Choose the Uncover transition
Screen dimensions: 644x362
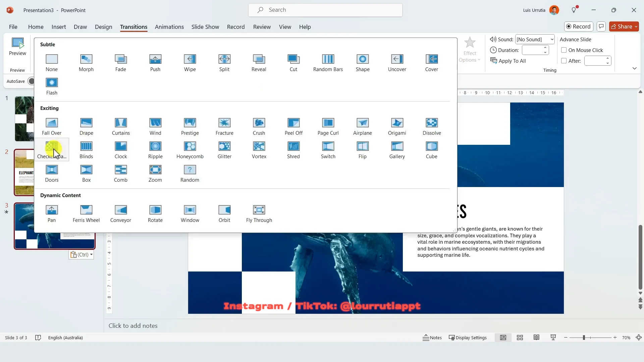[397, 63]
